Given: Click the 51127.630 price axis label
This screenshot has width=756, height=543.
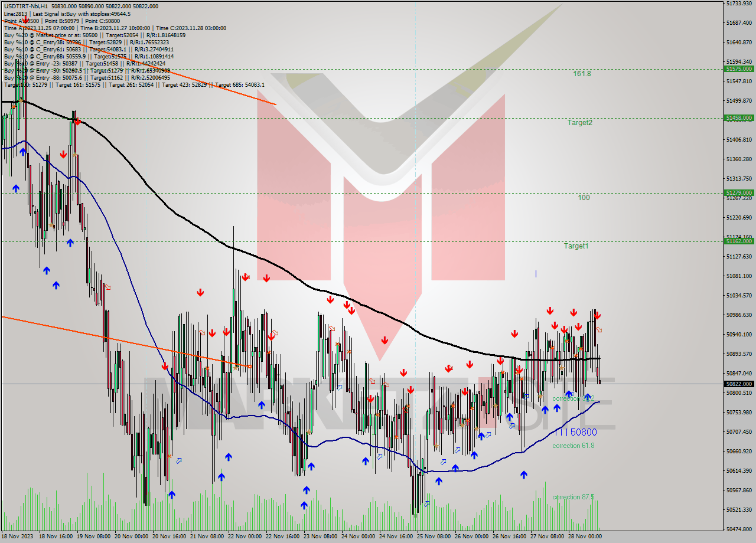Looking at the screenshot, I should (x=738, y=257).
